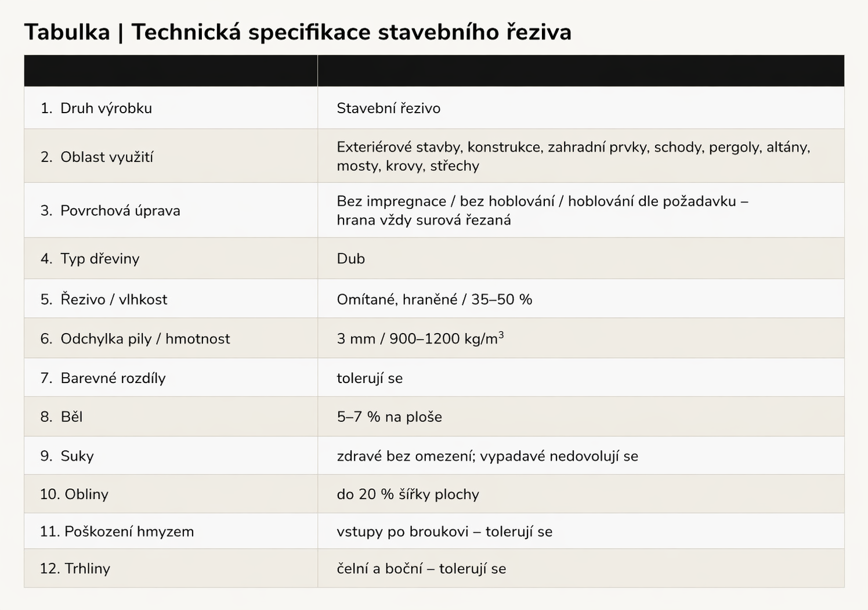The height and width of the screenshot is (610, 868).
Task: Select the "Typ dřeviny" row label
Action: pos(100,259)
